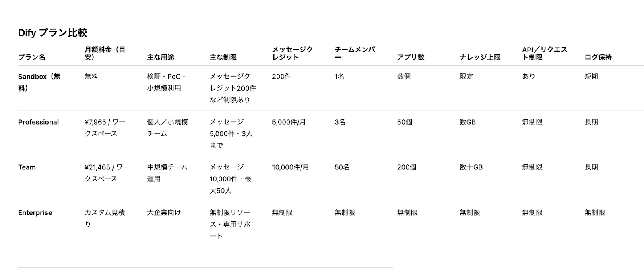Image resolution: width=644 pixels, height=279 pixels.
Task: Click the 'チームメンバー' column header
Action: click(x=355, y=53)
